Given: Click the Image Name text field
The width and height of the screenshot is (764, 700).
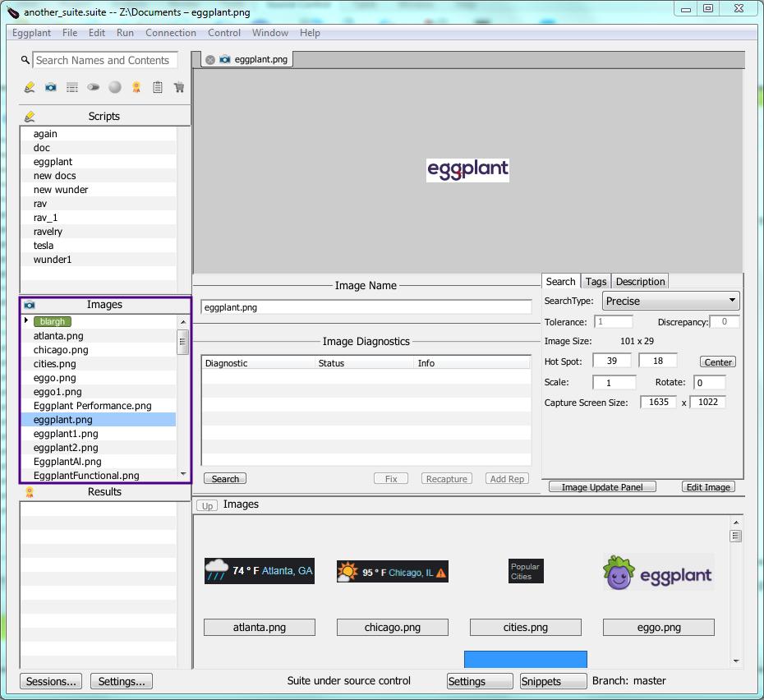Looking at the screenshot, I should click(366, 307).
